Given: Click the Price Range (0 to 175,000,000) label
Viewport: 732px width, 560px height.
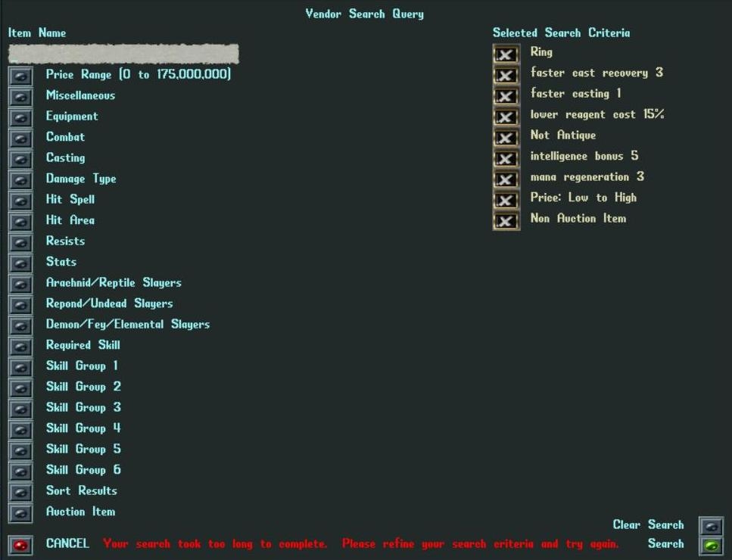Looking at the screenshot, I should click(139, 74).
